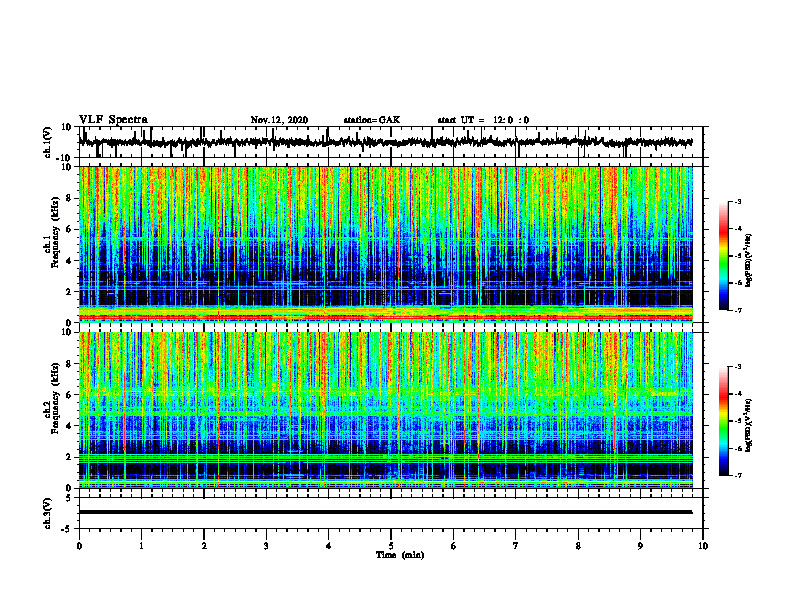Click the ch.2 spectrogram color scale bar
Viewport: 792px width, 612px height.
[x=724, y=421]
